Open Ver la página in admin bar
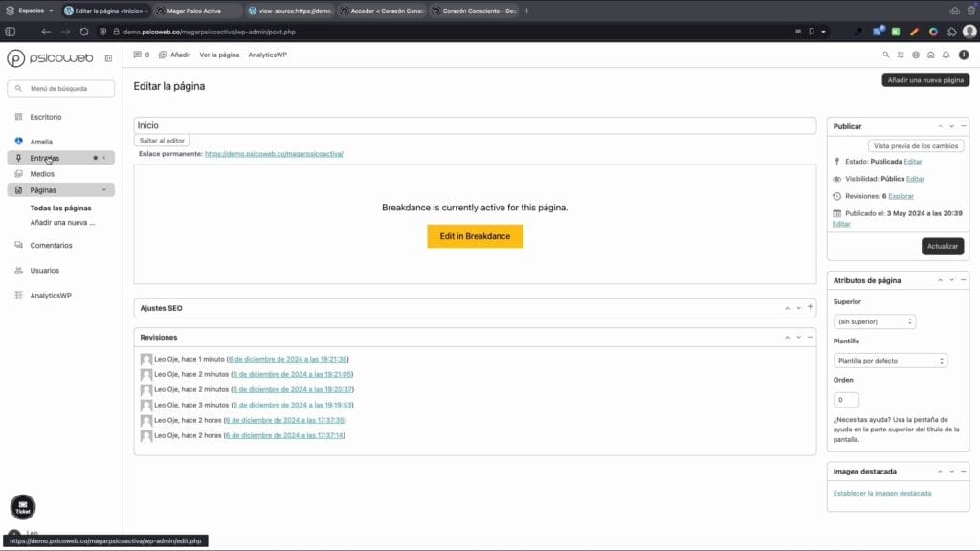980x551 pixels. pyautogui.click(x=219, y=55)
